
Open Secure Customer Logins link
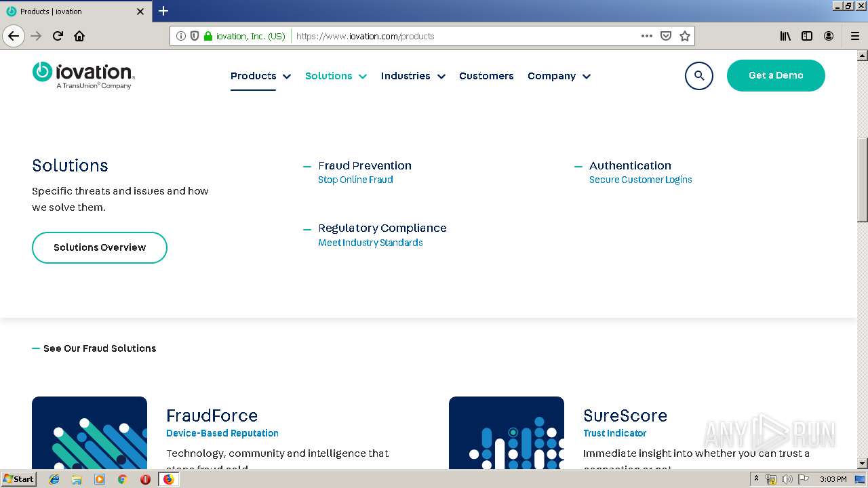(641, 180)
